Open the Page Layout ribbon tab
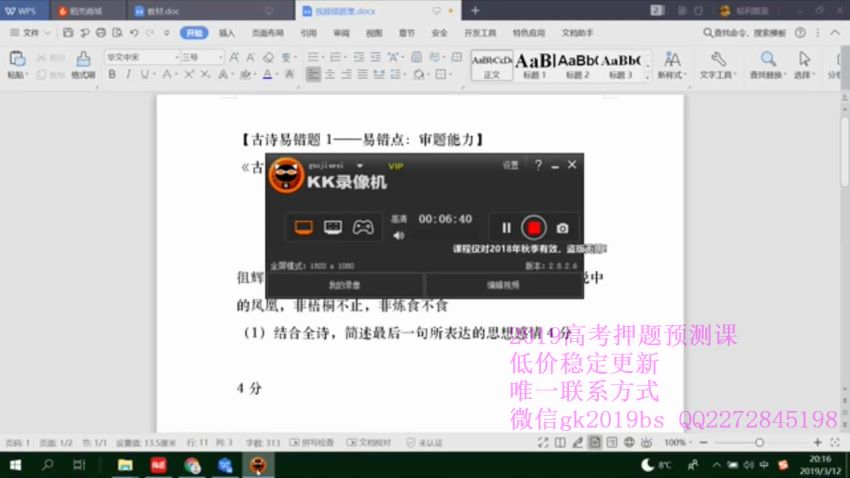850x478 pixels. (267, 33)
